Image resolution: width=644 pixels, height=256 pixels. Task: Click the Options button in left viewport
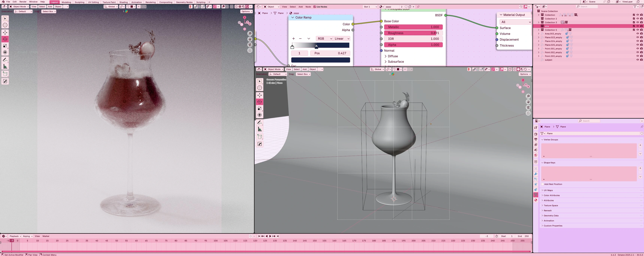pos(246,11)
